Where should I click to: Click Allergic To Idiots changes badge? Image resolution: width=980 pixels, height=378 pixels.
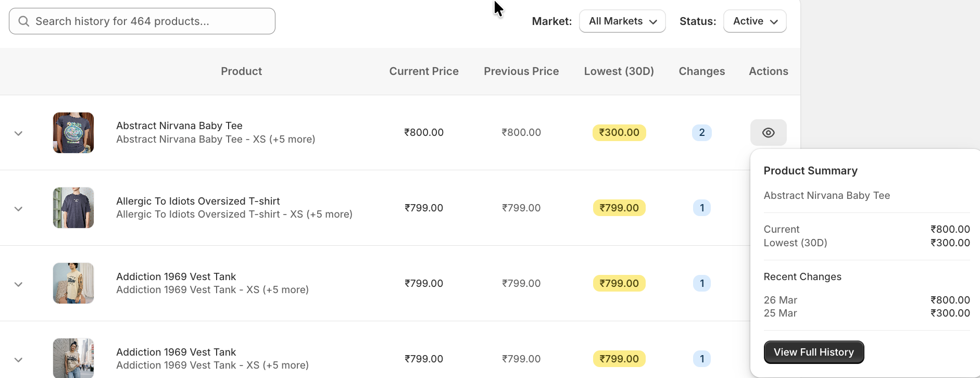701,208
